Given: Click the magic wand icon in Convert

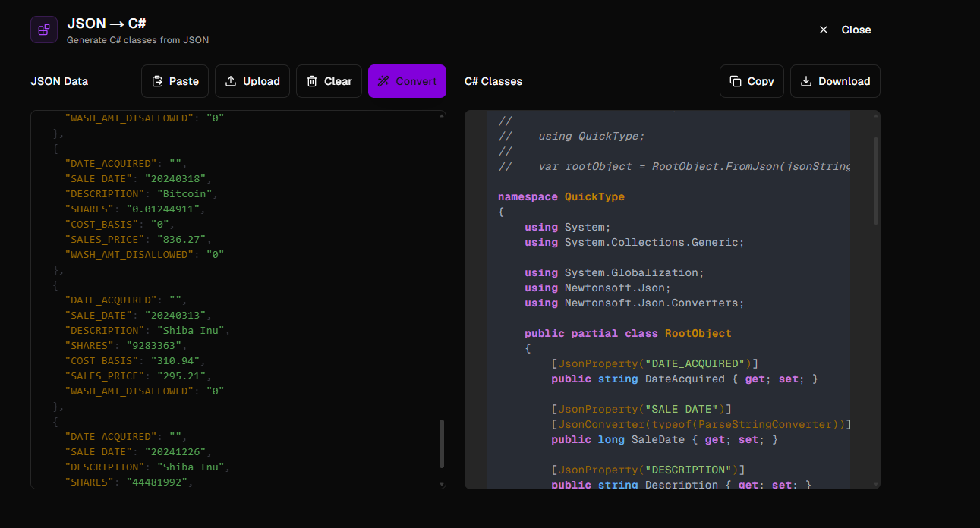Looking at the screenshot, I should pyautogui.click(x=383, y=81).
